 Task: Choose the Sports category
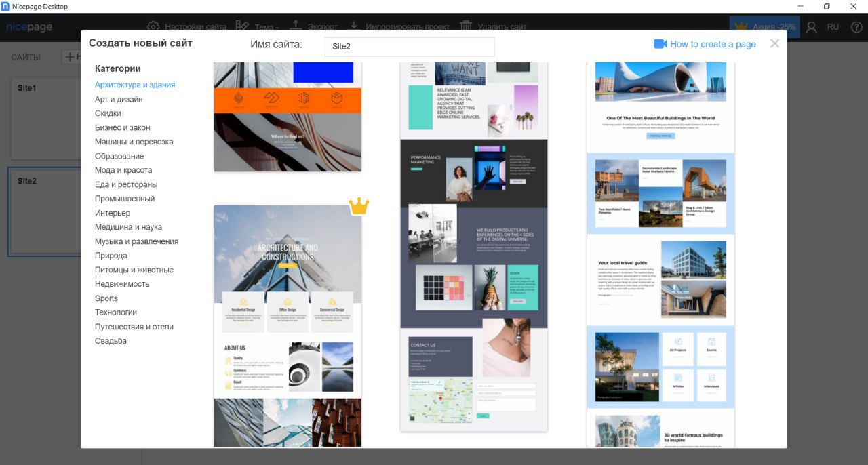click(106, 298)
